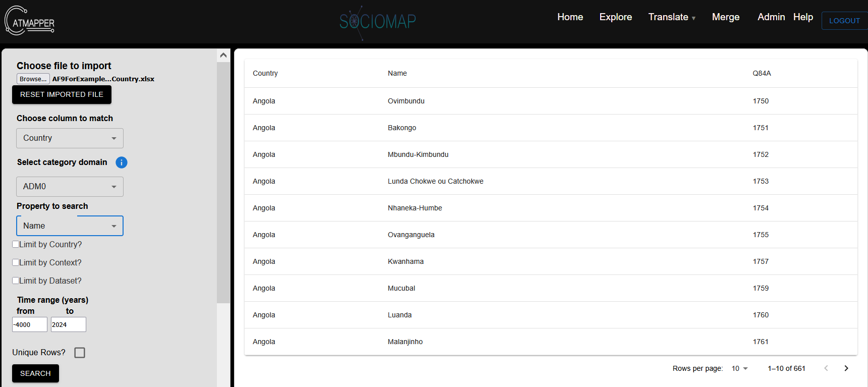
Task: Enable Limit by Country checkbox
Action: click(16, 244)
